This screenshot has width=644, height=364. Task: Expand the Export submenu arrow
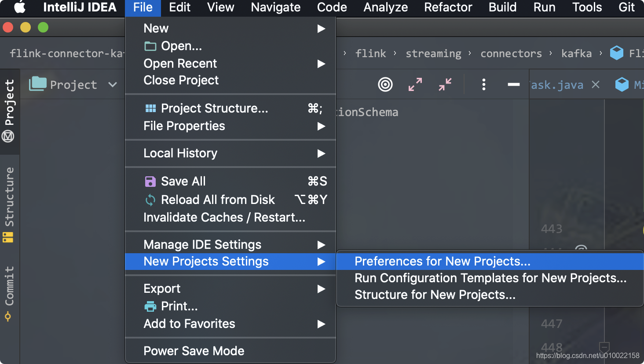[322, 289]
